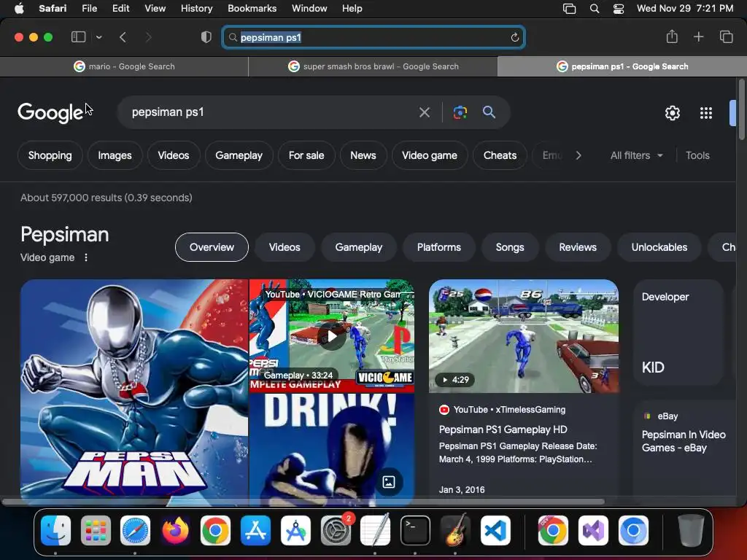Open Google Lens camera search icon
747x560 pixels.
click(x=460, y=112)
